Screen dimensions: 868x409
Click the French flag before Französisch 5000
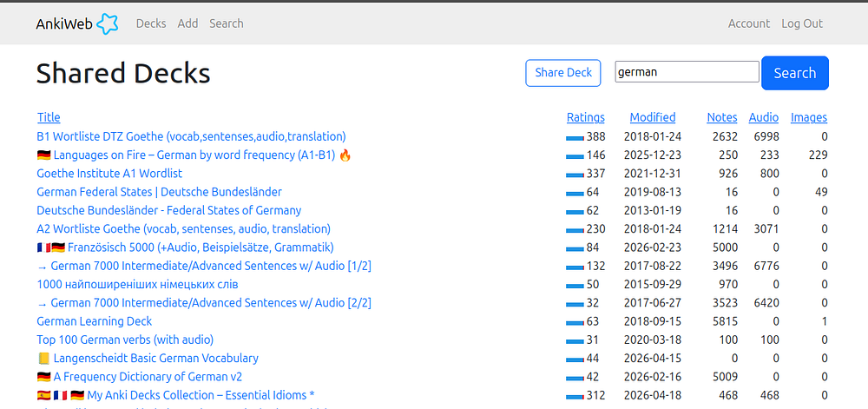coord(43,247)
